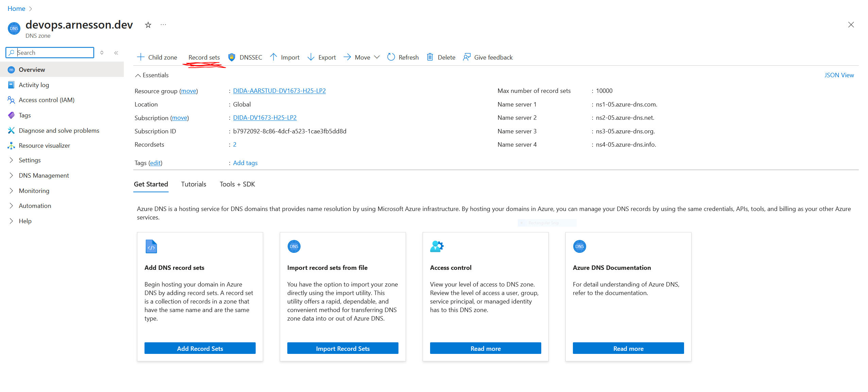Open the JSON View link
The height and width of the screenshot is (392, 868).
tap(839, 75)
